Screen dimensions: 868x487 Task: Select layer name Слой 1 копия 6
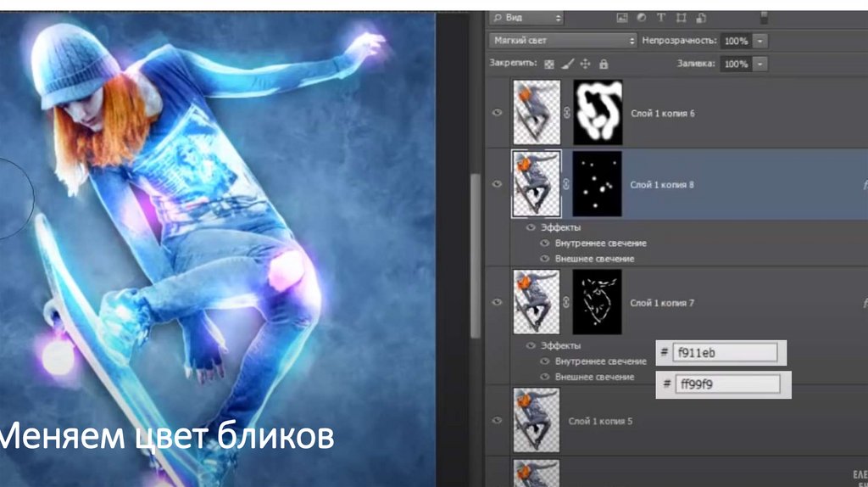pyautogui.click(x=662, y=113)
